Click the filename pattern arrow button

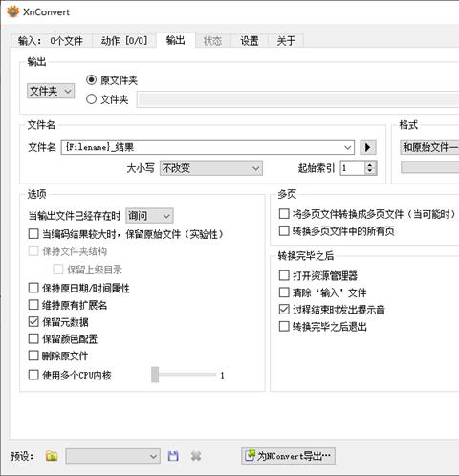368,147
